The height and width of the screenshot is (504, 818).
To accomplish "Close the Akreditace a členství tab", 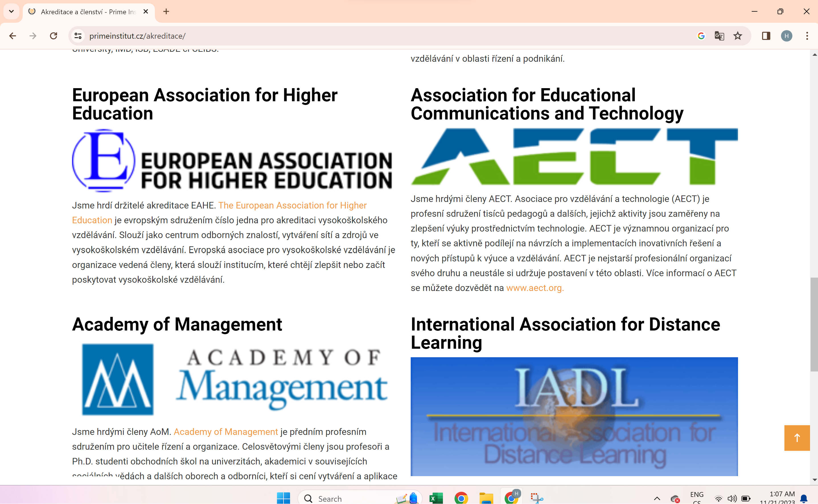I will click(146, 12).
